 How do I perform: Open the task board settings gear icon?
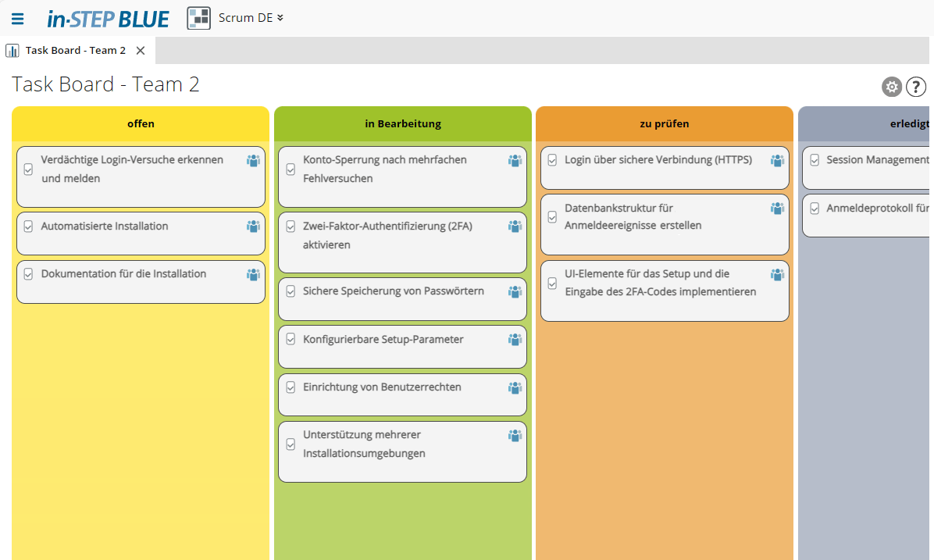point(891,87)
